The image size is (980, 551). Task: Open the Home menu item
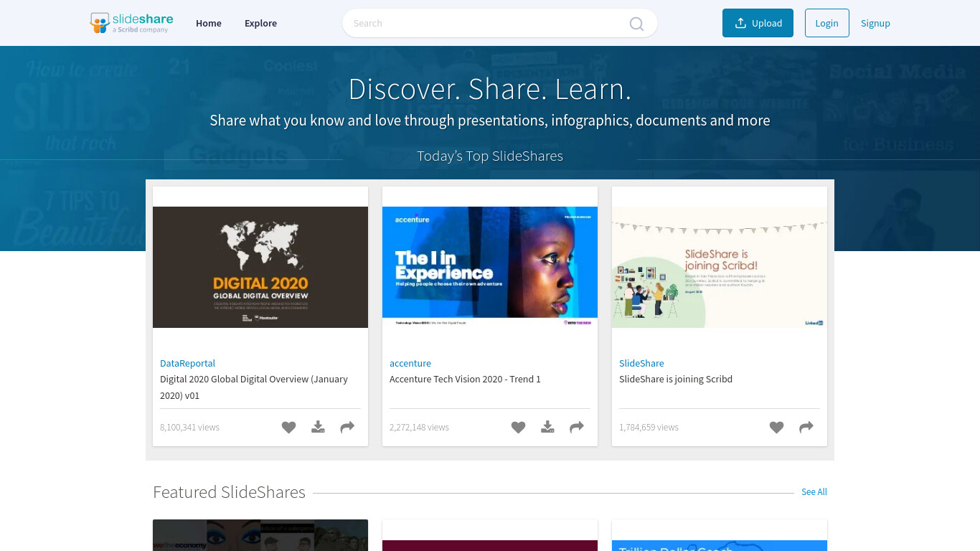click(x=209, y=23)
